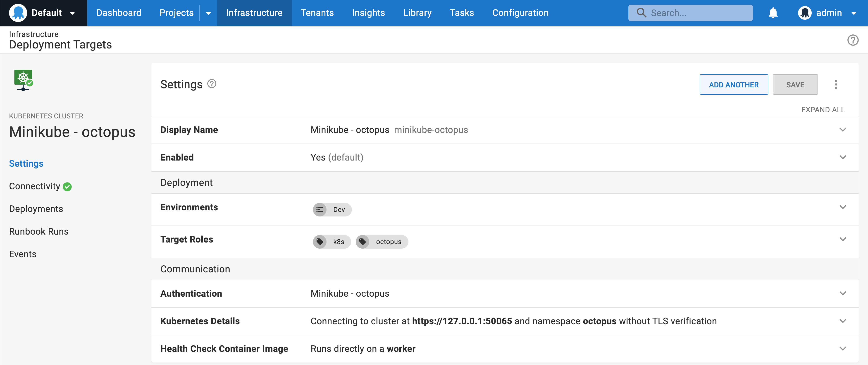Screen dimensions: 868x365
Task: Expand the Display Name section
Action: 843,130
